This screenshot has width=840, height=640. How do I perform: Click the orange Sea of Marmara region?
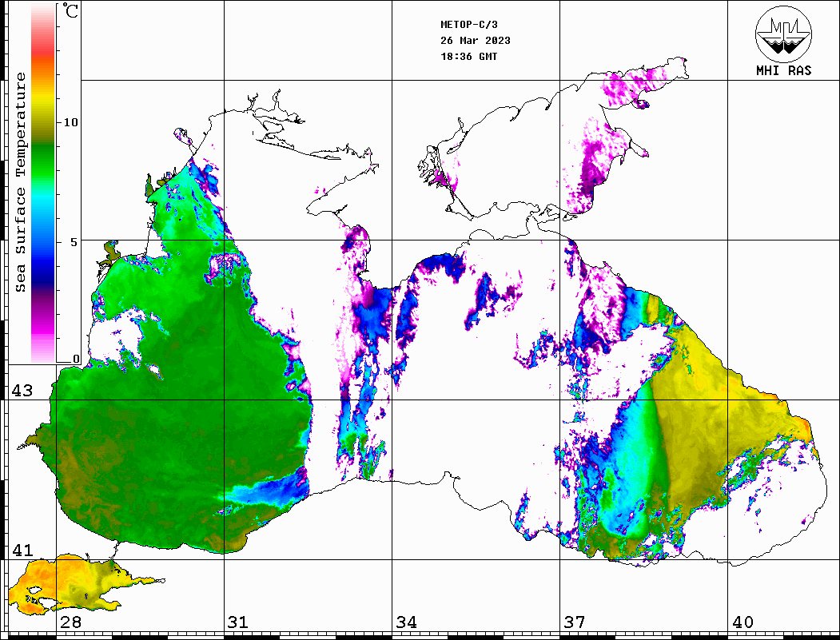tap(64, 584)
